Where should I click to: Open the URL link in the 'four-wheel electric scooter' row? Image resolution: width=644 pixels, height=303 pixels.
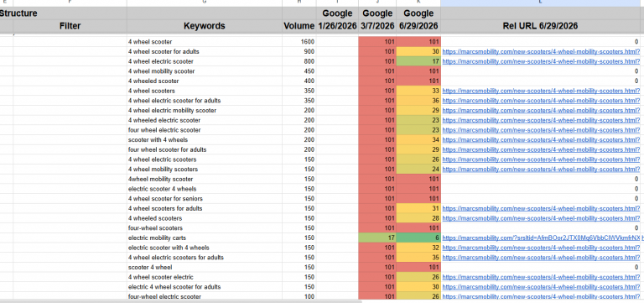click(x=541, y=296)
